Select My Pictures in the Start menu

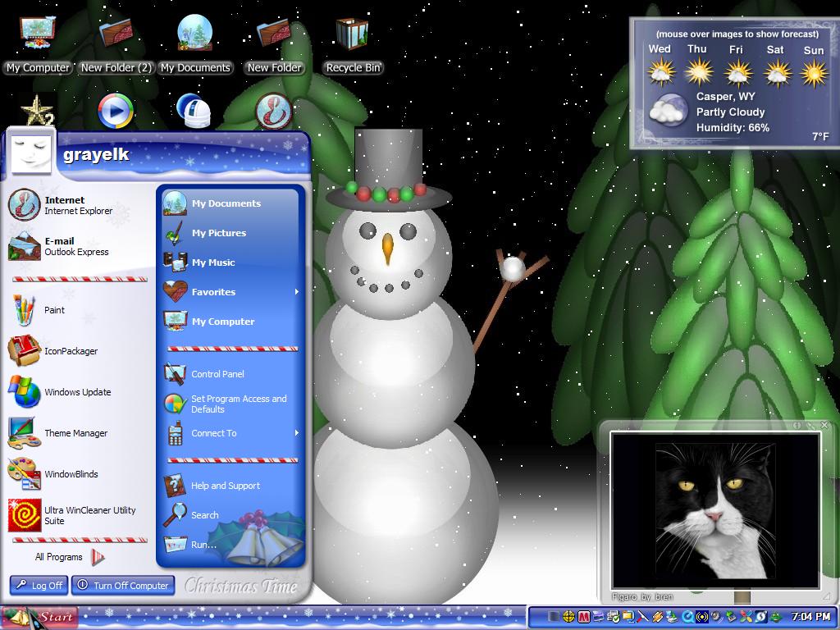tap(231, 233)
